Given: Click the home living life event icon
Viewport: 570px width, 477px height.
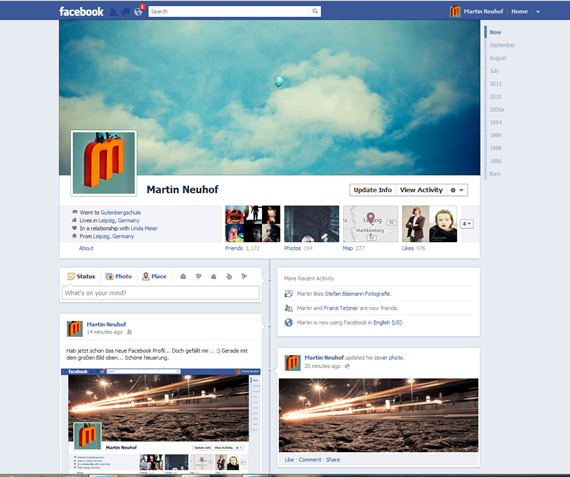Looking at the screenshot, I should pos(214,277).
